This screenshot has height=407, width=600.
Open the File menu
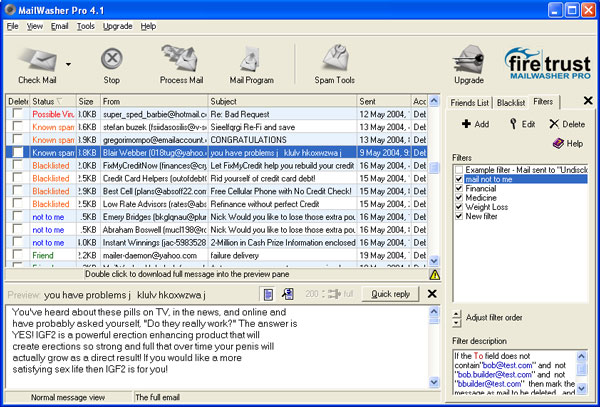[13, 26]
